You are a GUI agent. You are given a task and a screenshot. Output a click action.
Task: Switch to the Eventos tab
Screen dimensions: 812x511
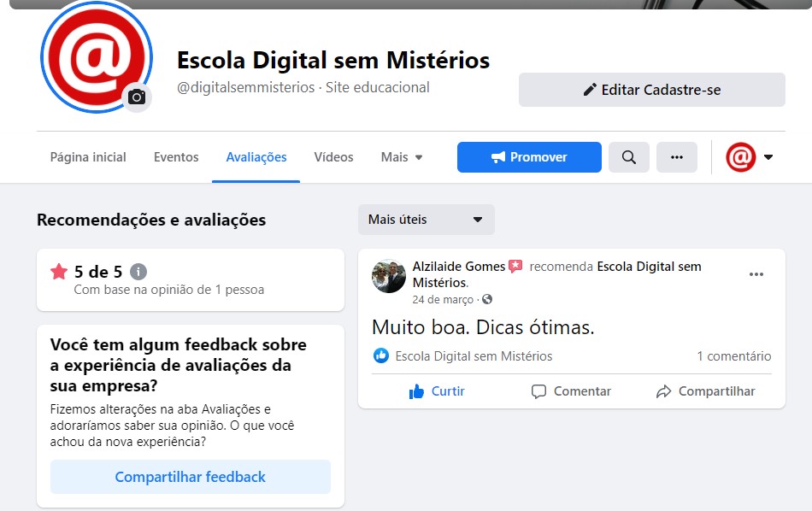click(x=176, y=157)
